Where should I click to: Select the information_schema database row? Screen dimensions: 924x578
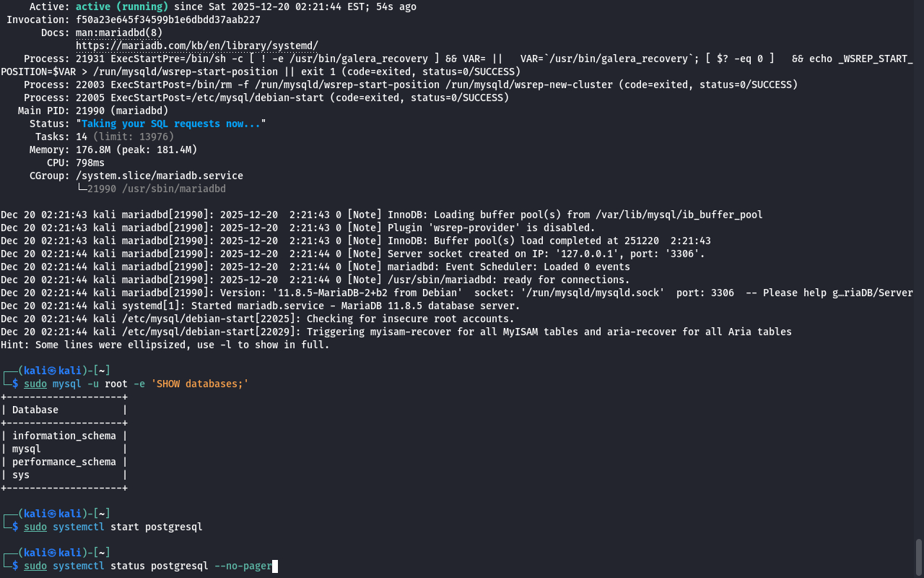coord(64,436)
